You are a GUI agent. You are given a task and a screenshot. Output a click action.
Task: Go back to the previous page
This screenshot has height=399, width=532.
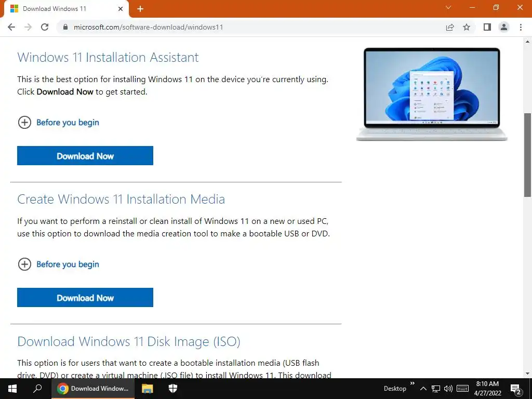[x=11, y=27]
